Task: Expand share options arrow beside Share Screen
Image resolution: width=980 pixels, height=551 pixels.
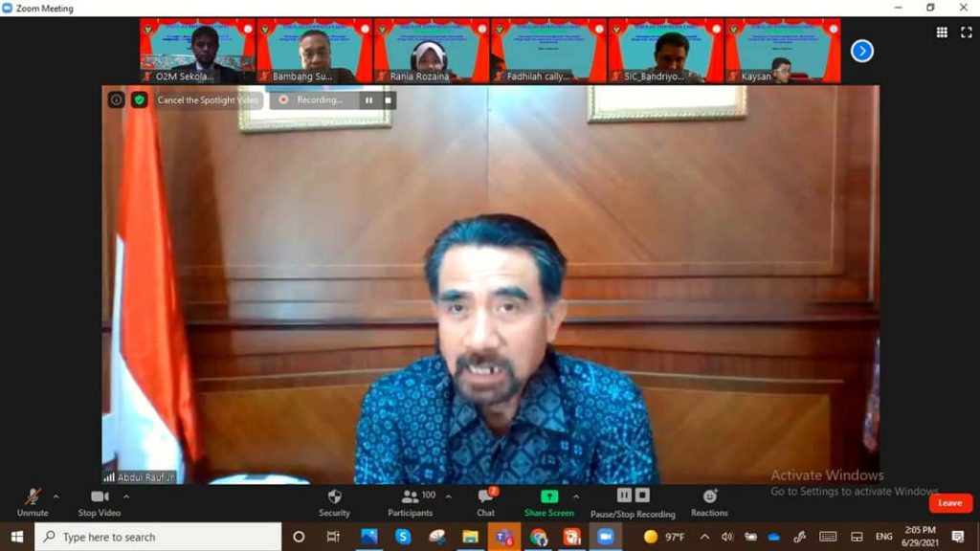Action: click(575, 496)
